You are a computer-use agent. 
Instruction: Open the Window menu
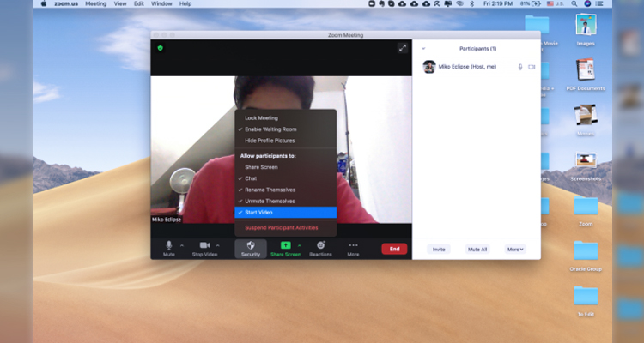(161, 3)
